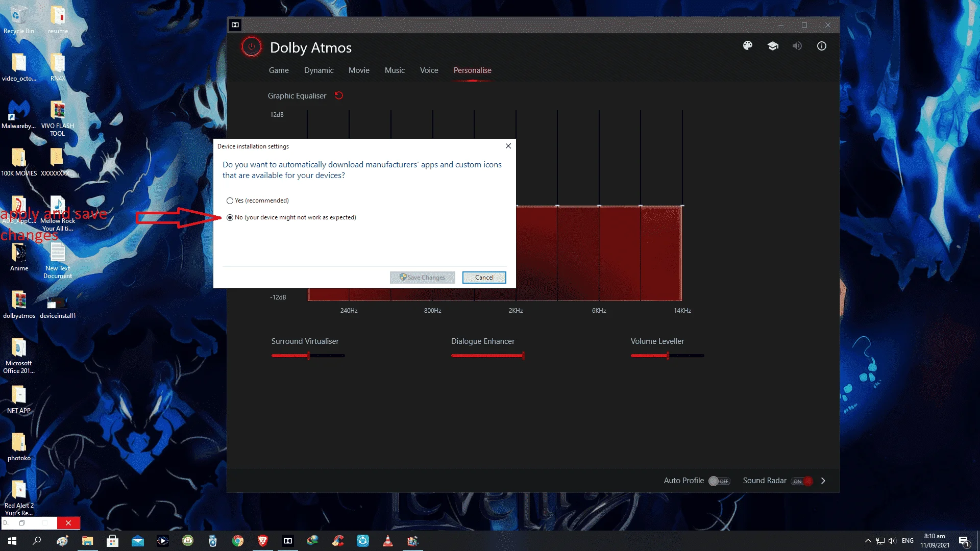Image resolution: width=980 pixels, height=551 pixels.
Task: Switch to the Personalise tab
Action: coord(472,70)
